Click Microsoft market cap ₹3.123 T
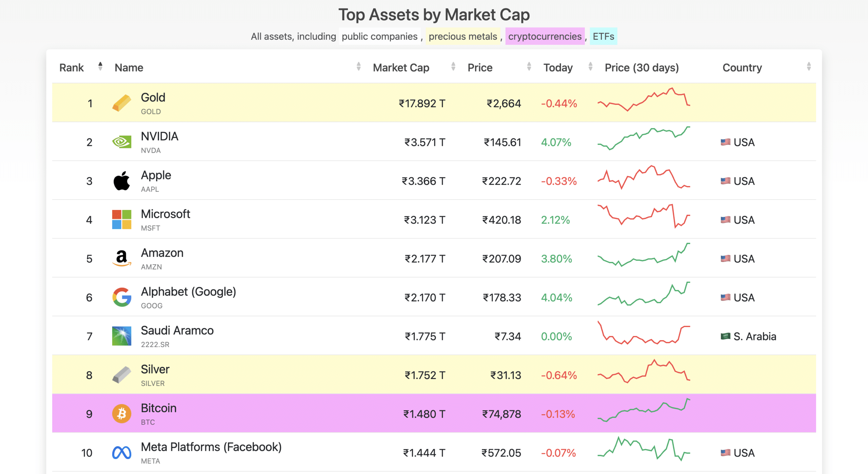Viewport: 868px width, 474px height. pos(424,220)
